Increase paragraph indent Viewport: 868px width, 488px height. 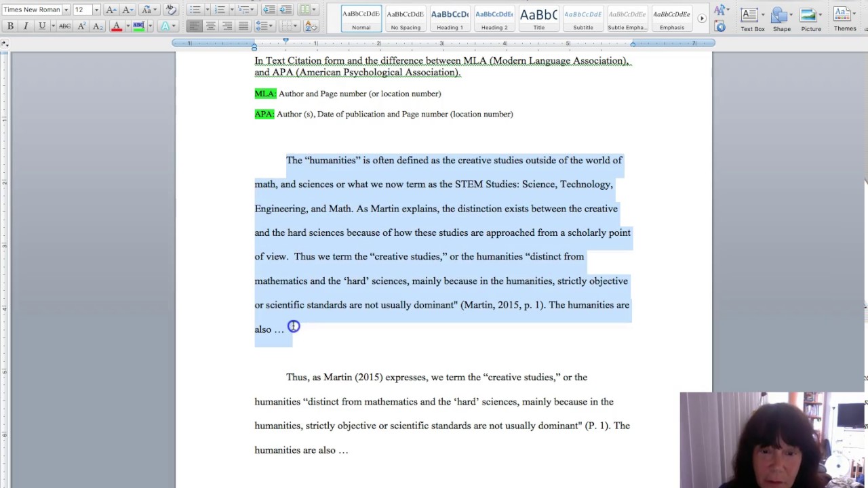(285, 9)
